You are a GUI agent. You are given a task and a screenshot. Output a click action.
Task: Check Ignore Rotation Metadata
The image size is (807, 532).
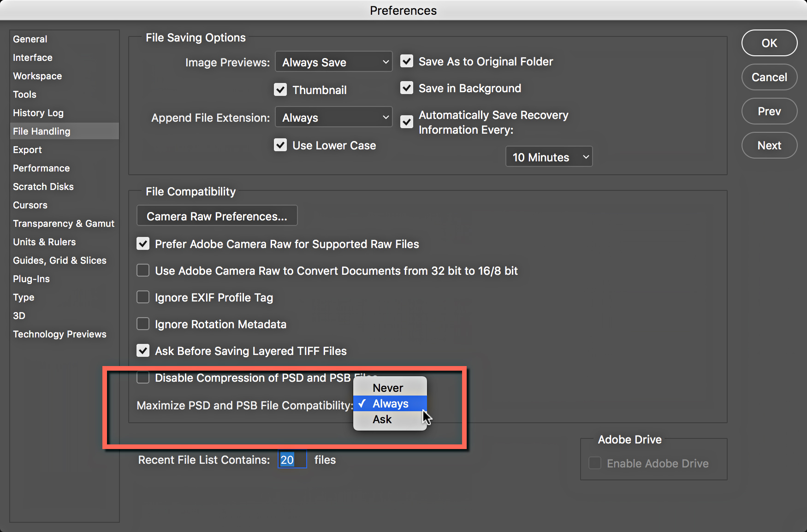click(143, 324)
